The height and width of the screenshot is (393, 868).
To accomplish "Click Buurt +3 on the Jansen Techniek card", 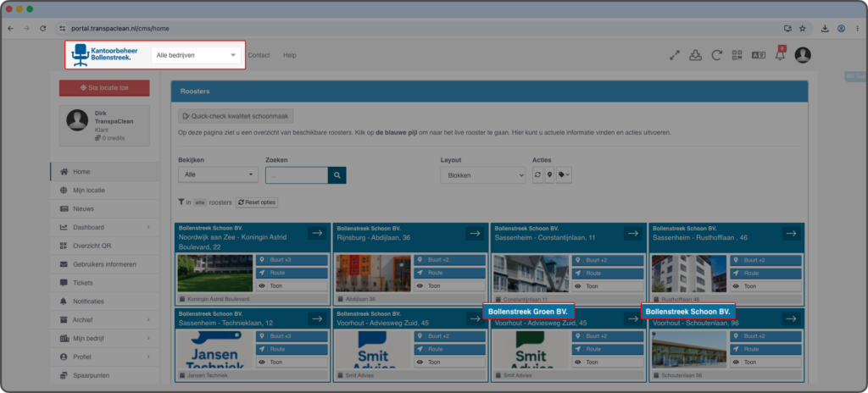I will pos(292,336).
